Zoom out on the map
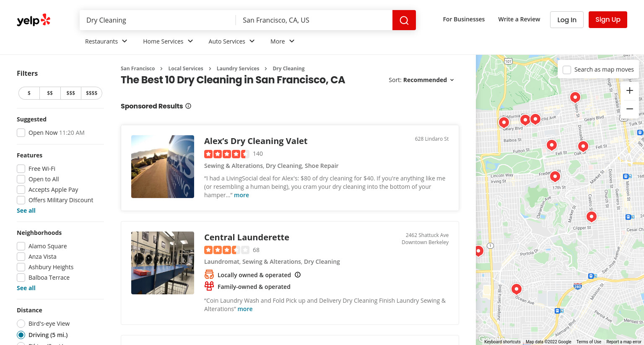644x345 pixels. coord(630,109)
